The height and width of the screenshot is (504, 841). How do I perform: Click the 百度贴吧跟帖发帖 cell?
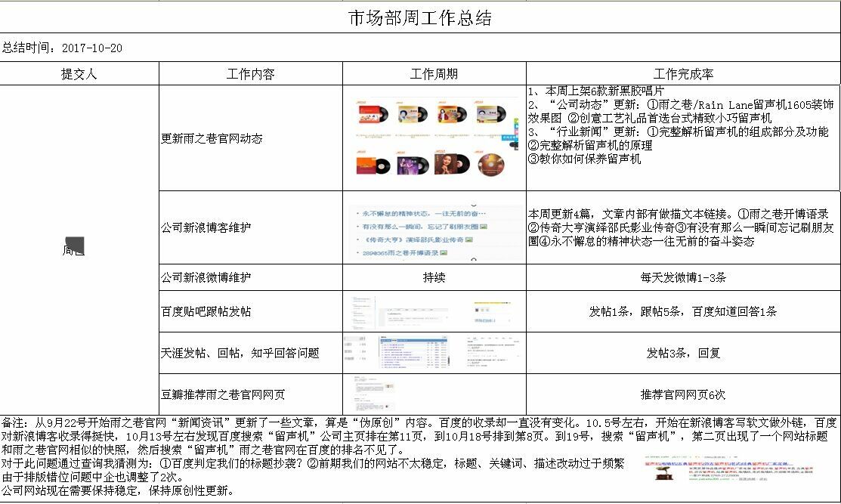coord(250,311)
